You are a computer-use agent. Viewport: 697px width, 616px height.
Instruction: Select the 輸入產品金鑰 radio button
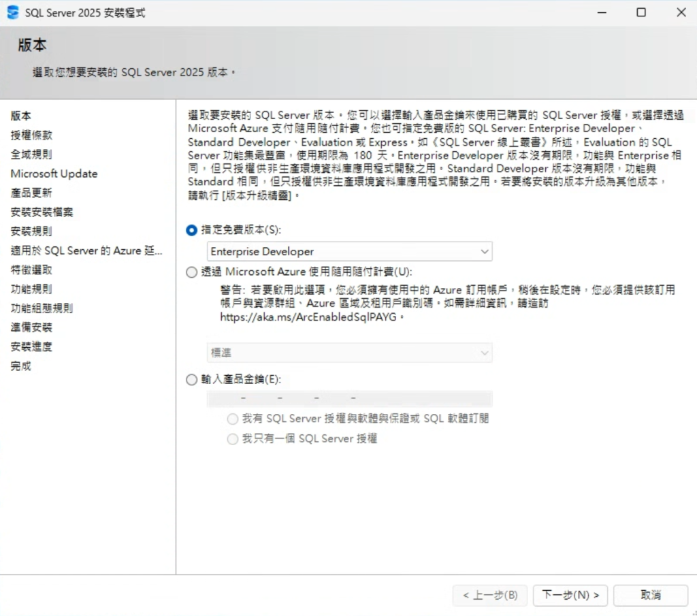tap(191, 380)
